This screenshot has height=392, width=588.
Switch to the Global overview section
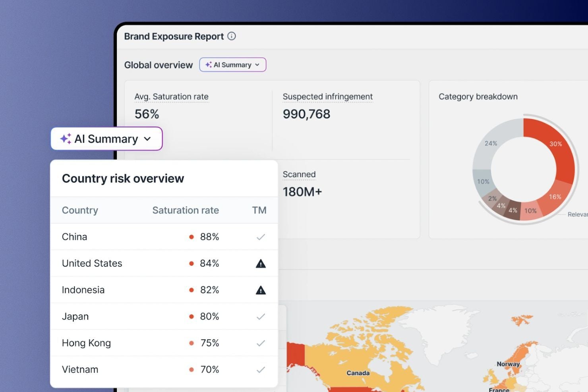159,64
